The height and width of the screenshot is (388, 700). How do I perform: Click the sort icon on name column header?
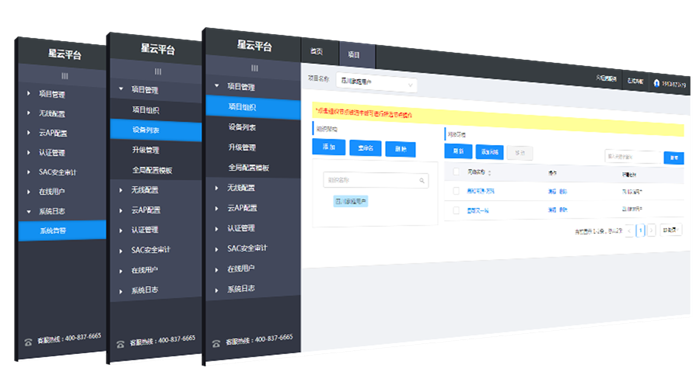[489, 173]
